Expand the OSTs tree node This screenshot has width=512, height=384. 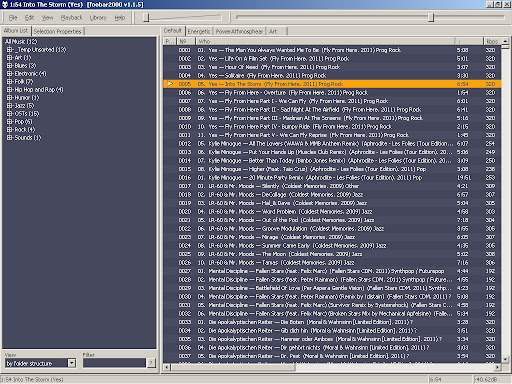pyautogui.click(x=9, y=114)
